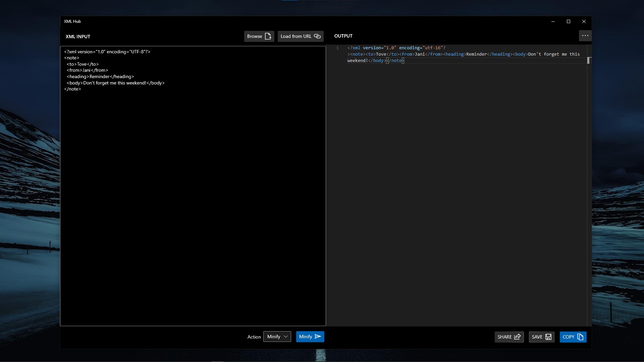The image size is (644, 362).
Task: Click the Load from URL button text
Action: pos(296,36)
